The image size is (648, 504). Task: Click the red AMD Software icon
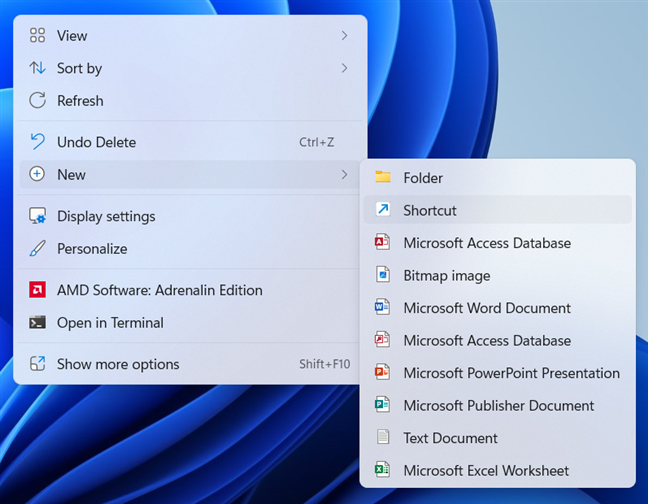(x=37, y=290)
